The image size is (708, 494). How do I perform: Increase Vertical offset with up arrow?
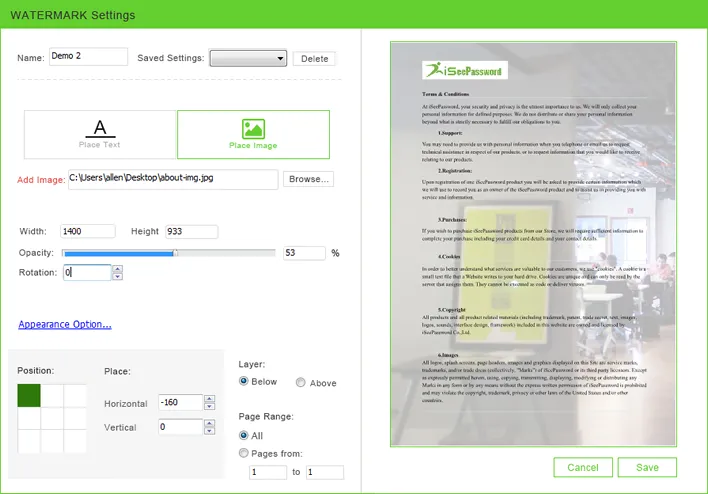point(209,423)
